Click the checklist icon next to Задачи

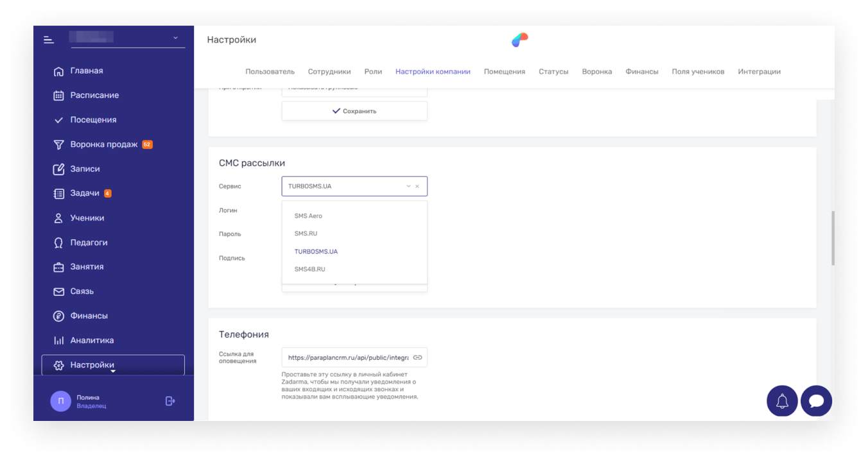click(x=58, y=194)
